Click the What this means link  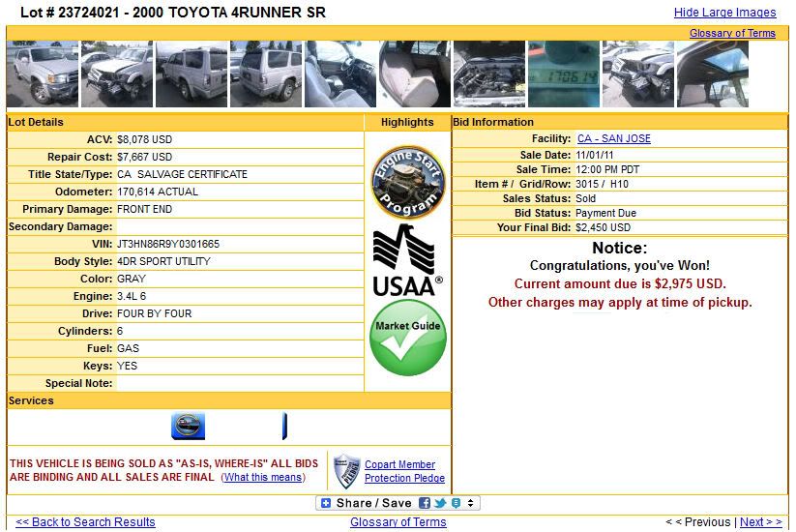(263, 477)
